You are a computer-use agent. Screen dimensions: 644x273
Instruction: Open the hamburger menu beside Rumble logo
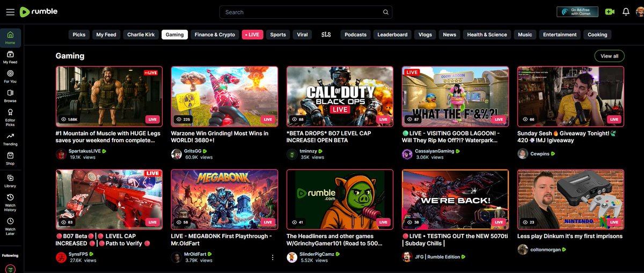click(11, 12)
